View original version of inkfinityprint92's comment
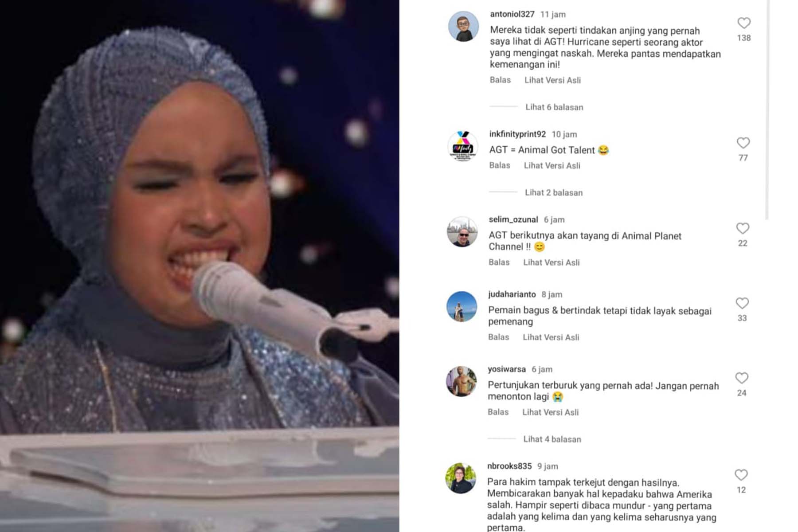 click(x=552, y=166)
